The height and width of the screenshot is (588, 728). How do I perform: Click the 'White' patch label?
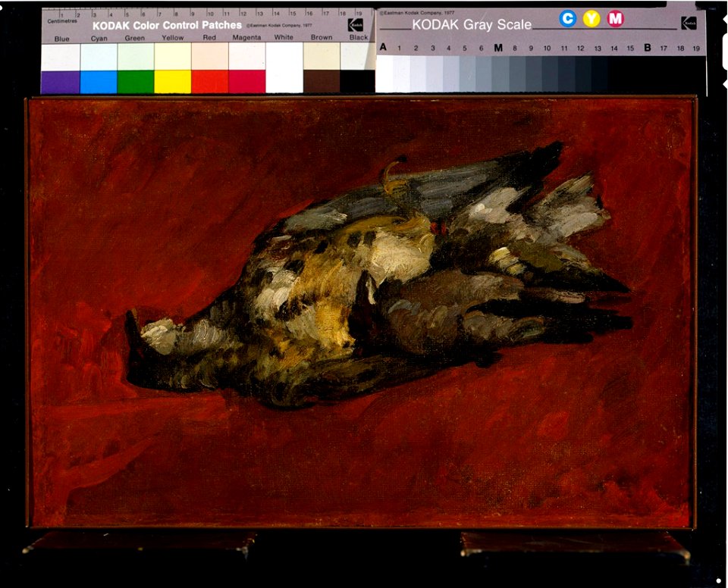[284, 37]
